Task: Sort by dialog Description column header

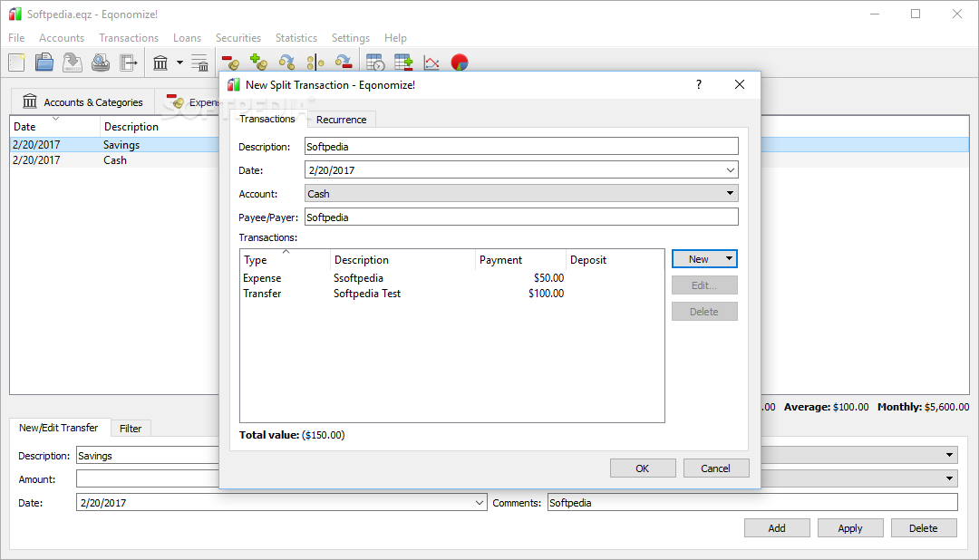Action: [x=402, y=260]
